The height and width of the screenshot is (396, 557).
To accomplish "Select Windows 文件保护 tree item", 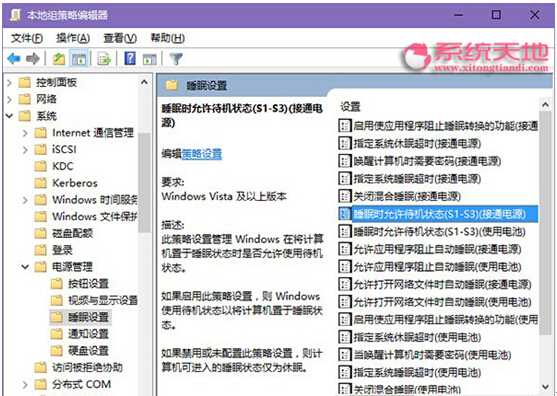I will coord(94,216).
